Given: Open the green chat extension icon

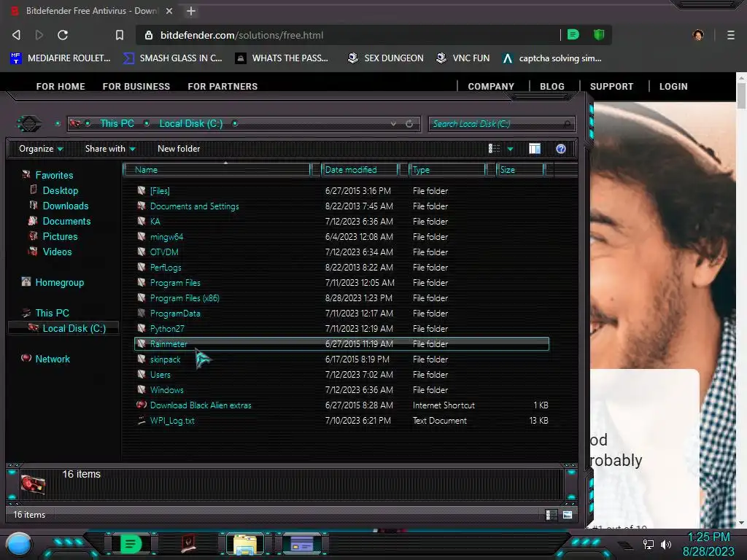Looking at the screenshot, I should pyautogui.click(x=573, y=35).
